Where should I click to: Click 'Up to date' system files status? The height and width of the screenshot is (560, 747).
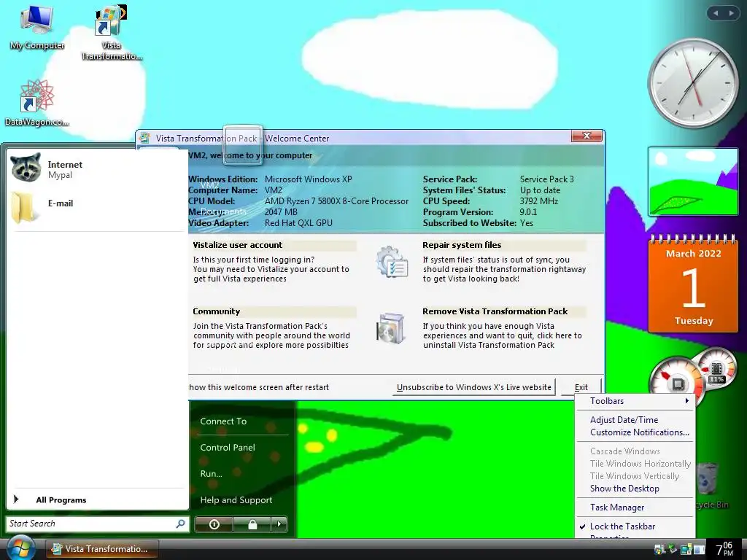(540, 190)
